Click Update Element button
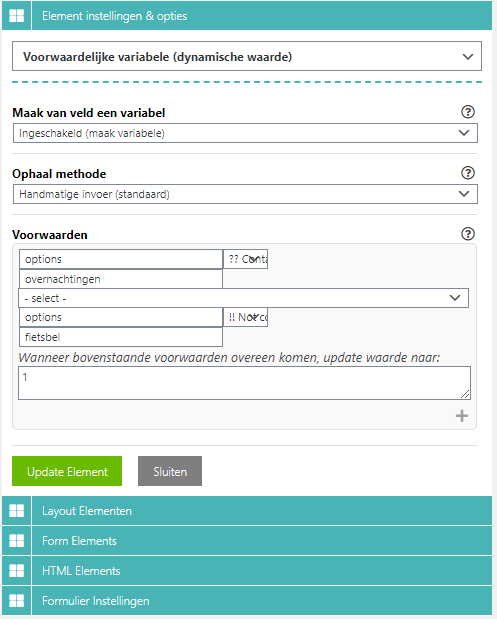497x619 pixels. click(x=67, y=471)
